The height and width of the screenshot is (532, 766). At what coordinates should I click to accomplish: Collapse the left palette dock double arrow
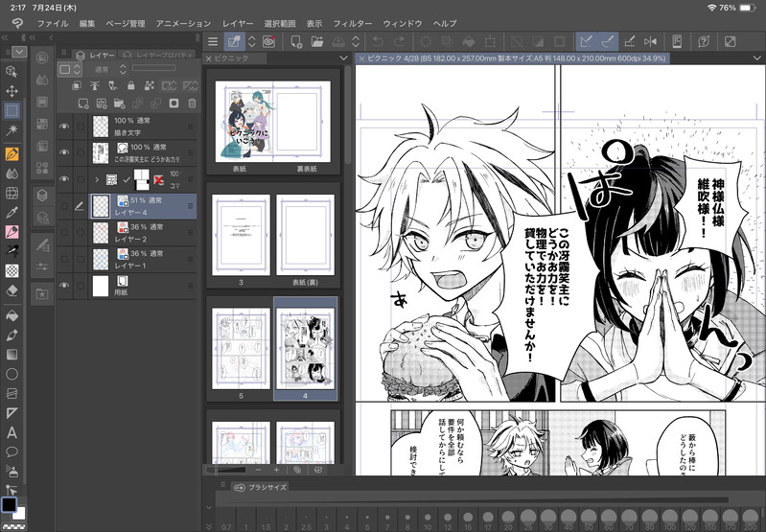tap(5, 37)
